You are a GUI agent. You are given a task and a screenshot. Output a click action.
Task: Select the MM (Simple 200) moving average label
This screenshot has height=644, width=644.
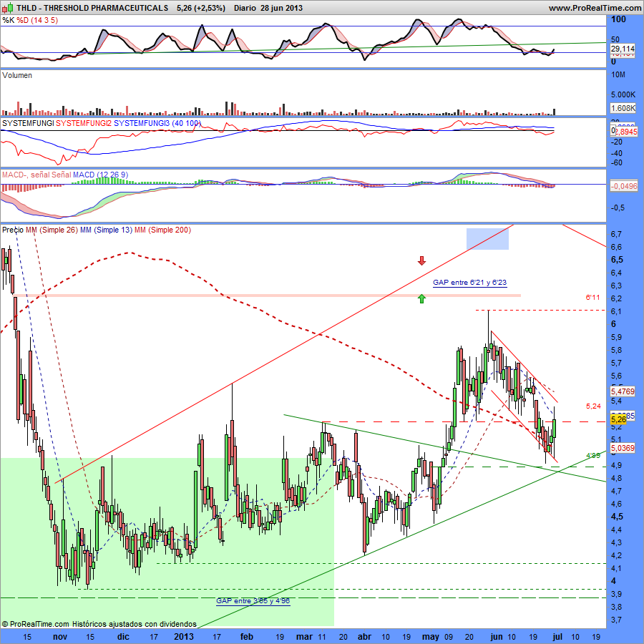162,230
